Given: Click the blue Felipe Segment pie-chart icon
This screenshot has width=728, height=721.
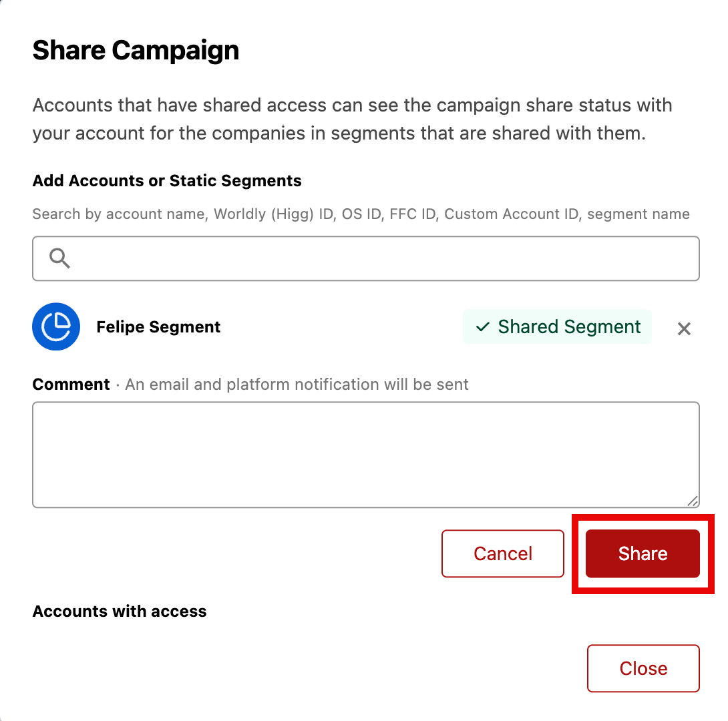Looking at the screenshot, I should (x=56, y=326).
